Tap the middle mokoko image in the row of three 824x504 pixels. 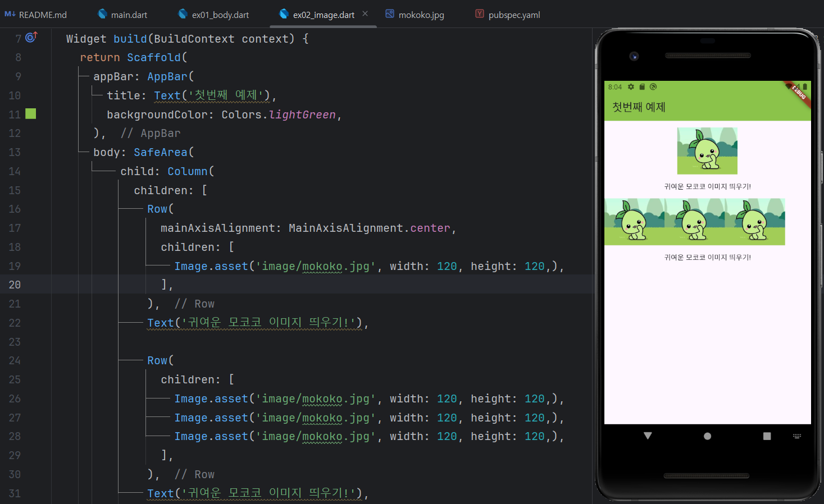695,222
